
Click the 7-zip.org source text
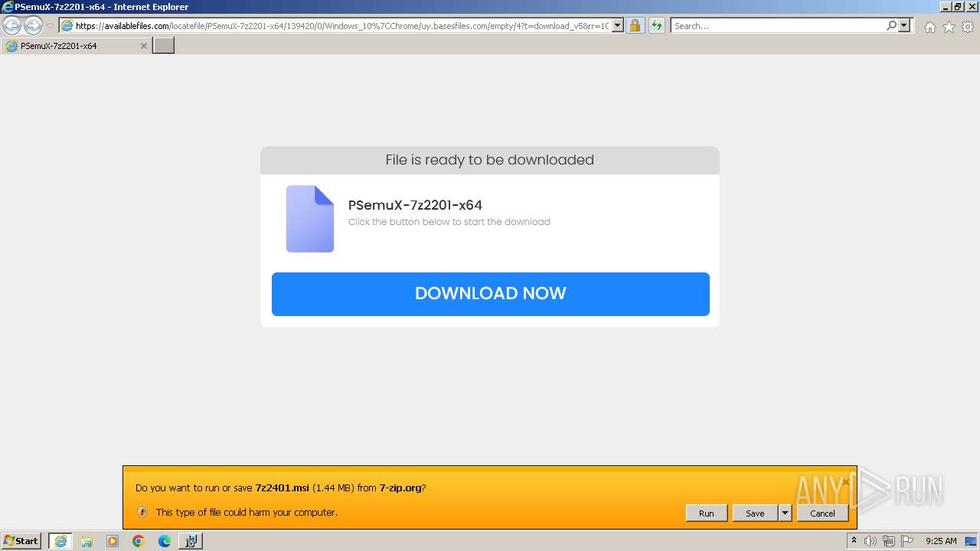(x=400, y=488)
